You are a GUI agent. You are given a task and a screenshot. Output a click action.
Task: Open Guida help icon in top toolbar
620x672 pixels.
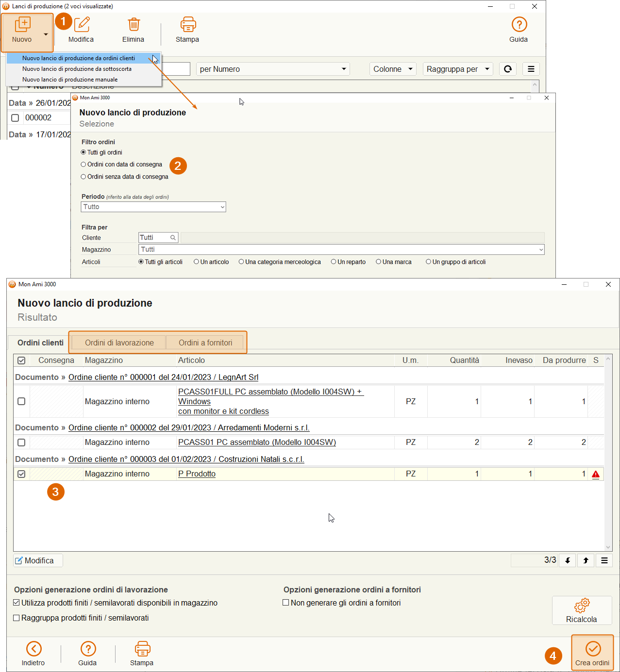519,25
